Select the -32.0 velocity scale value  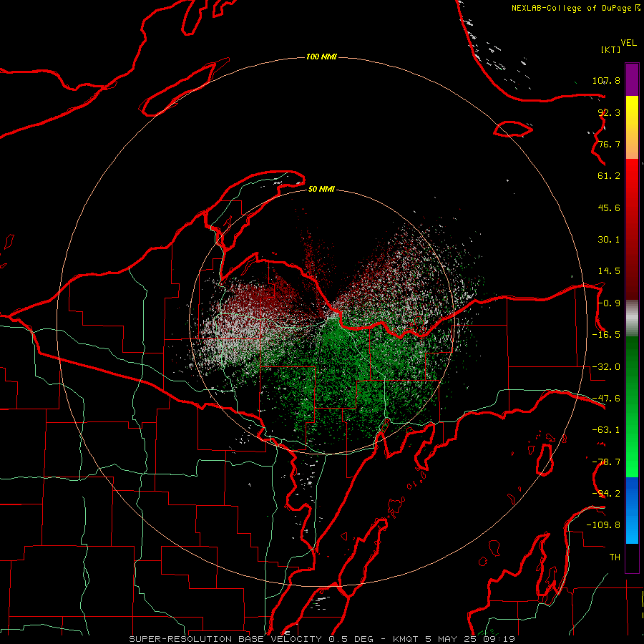606,367
